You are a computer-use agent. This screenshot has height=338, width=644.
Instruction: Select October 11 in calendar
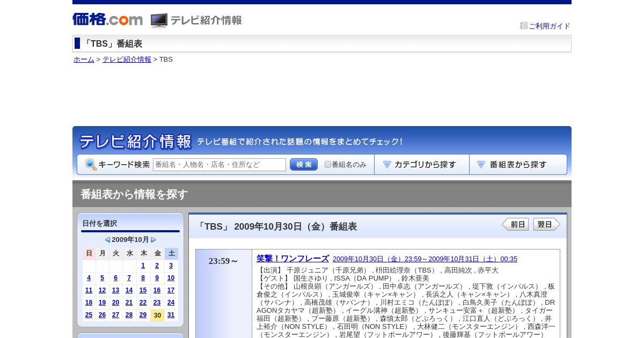pyautogui.click(x=89, y=290)
